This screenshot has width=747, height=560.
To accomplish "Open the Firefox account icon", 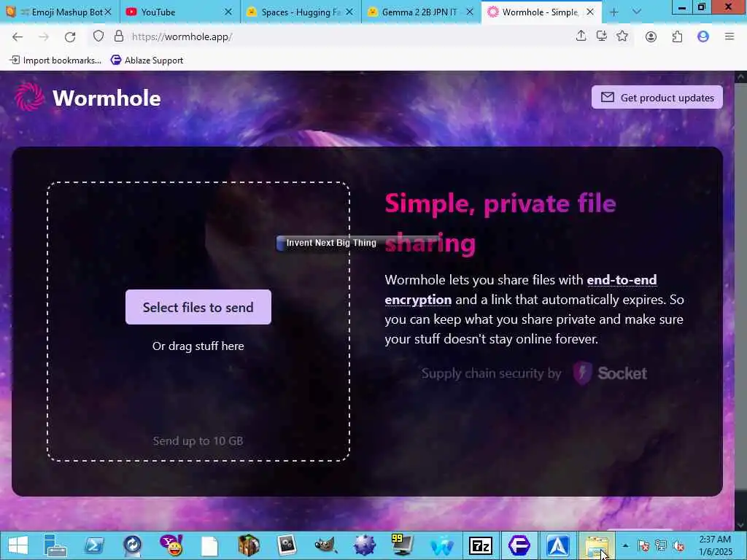I will tap(651, 36).
